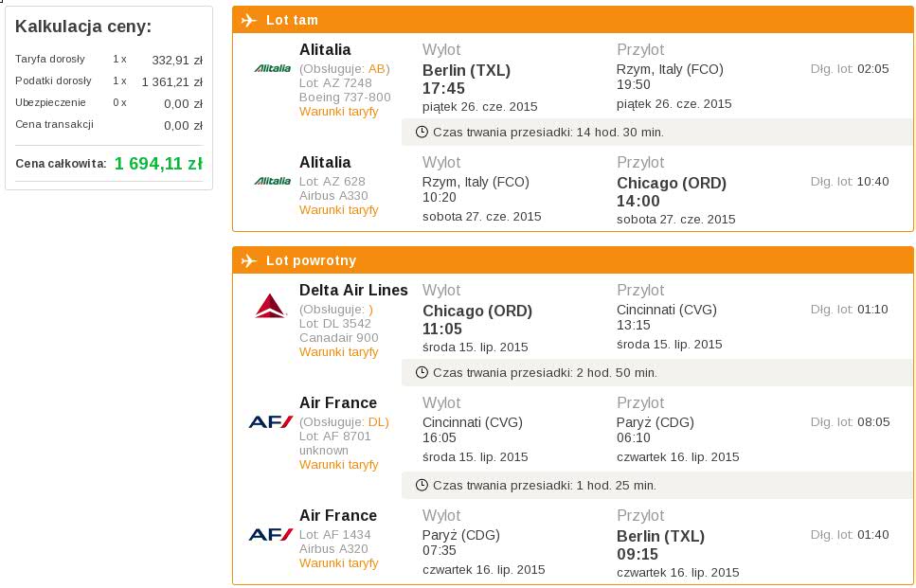Open Warunki taryfy for flight AF 8701
Viewport: 916px width, 588px height.
tap(339, 465)
